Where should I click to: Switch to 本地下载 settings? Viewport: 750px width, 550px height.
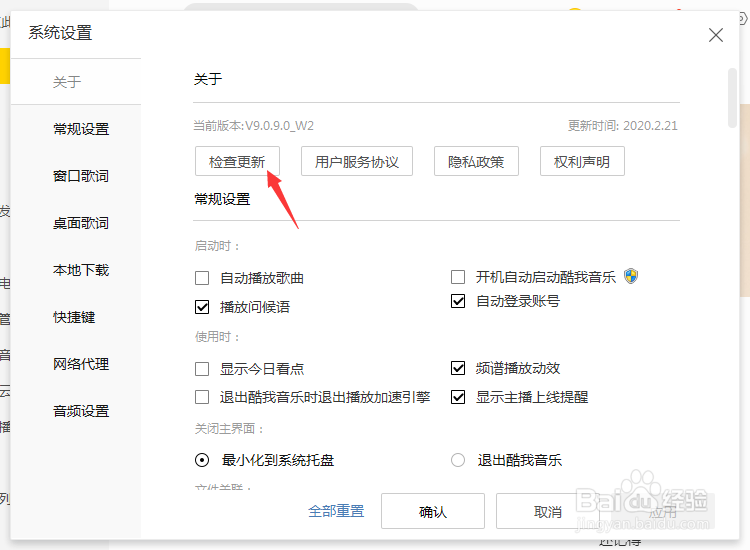81,270
